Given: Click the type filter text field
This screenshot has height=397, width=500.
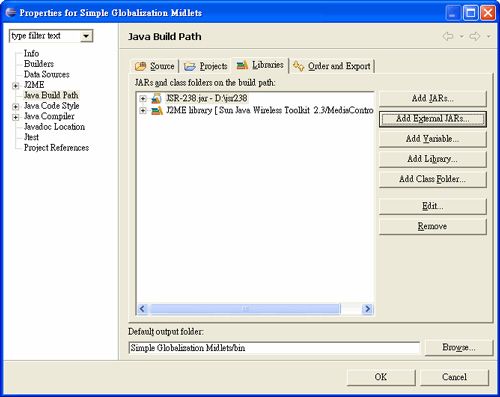Looking at the screenshot, I should (45, 36).
